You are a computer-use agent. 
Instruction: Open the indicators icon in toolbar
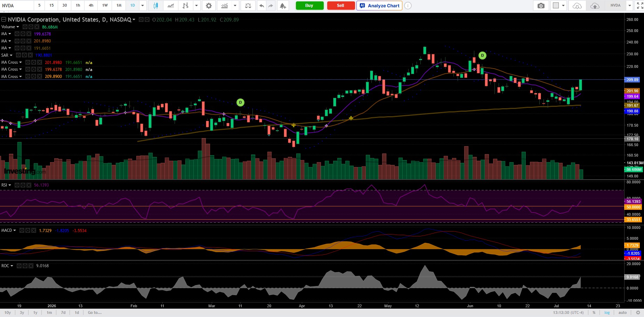pos(225,6)
